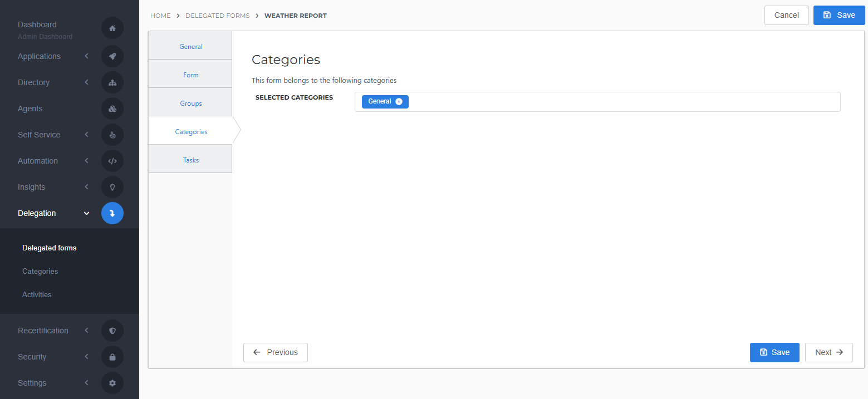Select the Applications rocket icon
868x399 pixels.
coord(112,56)
